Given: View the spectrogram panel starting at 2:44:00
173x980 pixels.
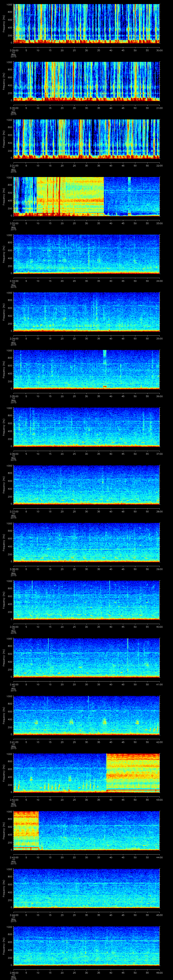Looking at the screenshot, I should (x=87, y=888).
